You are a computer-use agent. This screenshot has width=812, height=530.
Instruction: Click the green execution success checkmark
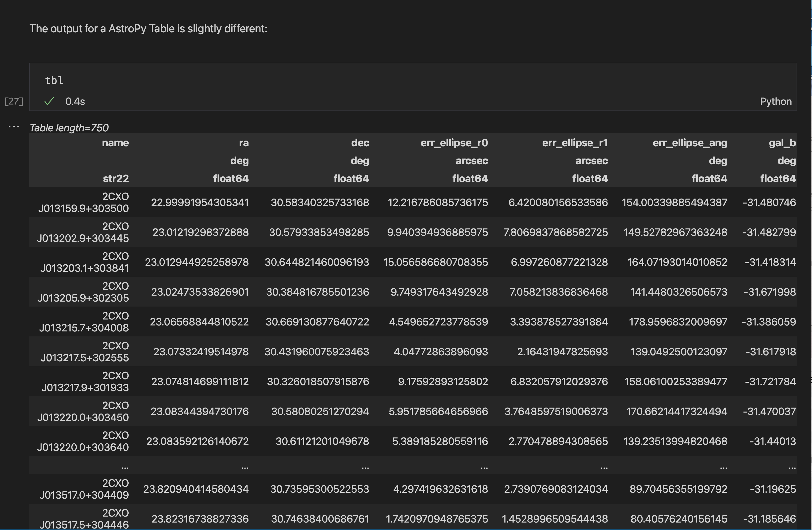49,101
